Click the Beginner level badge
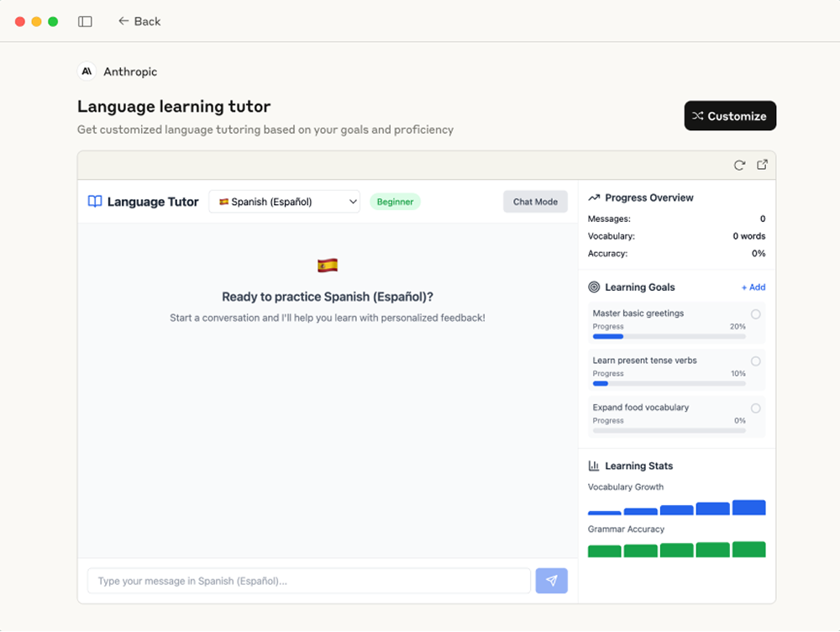This screenshot has width=840, height=632. [x=395, y=202]
